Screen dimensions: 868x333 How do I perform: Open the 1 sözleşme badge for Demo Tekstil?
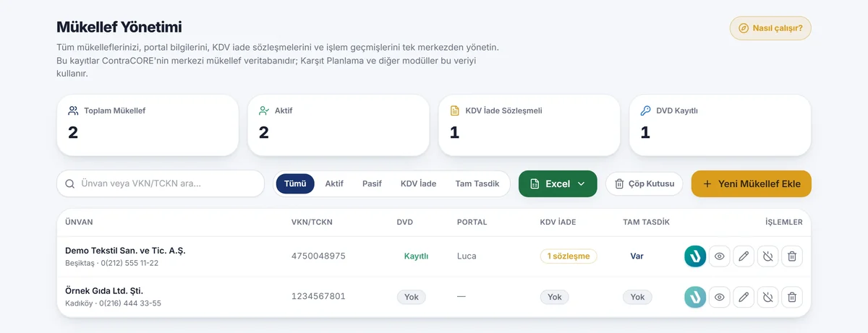coord(569,256)
